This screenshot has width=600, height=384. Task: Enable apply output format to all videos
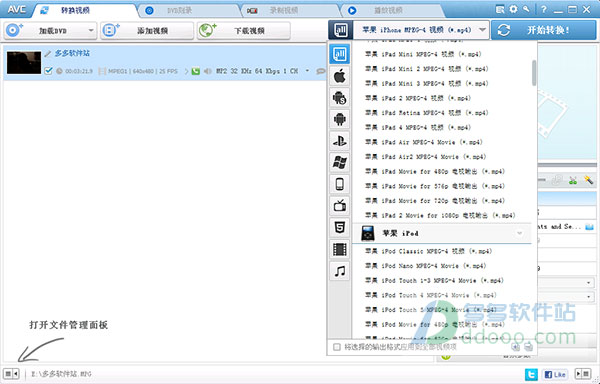(337, 347)
